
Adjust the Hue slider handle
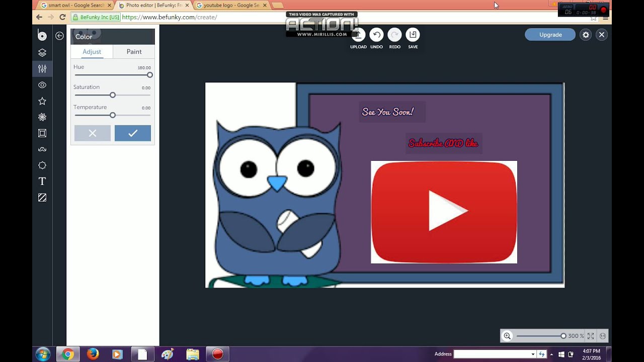150,75
